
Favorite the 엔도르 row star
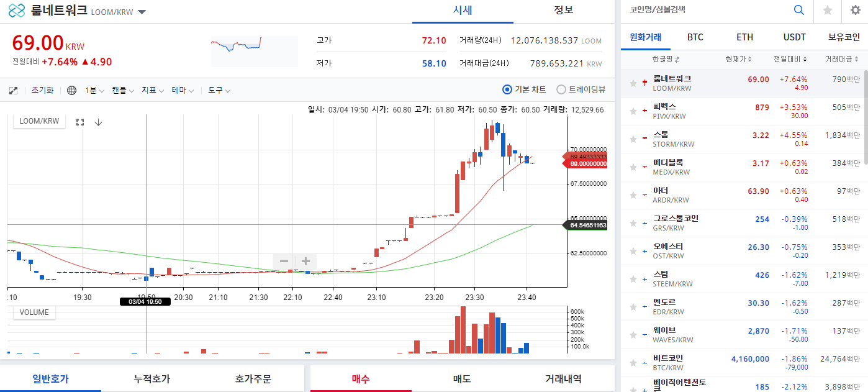point(633,306)
